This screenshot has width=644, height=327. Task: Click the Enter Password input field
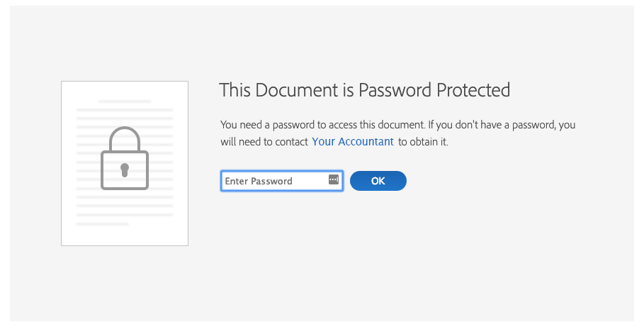[x=282, y=181]
